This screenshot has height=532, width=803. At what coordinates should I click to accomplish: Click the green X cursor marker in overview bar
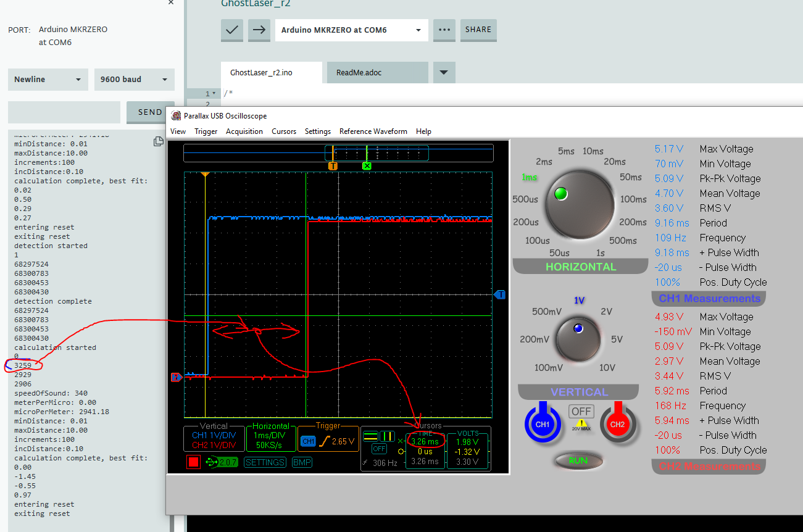coord(367,166)
